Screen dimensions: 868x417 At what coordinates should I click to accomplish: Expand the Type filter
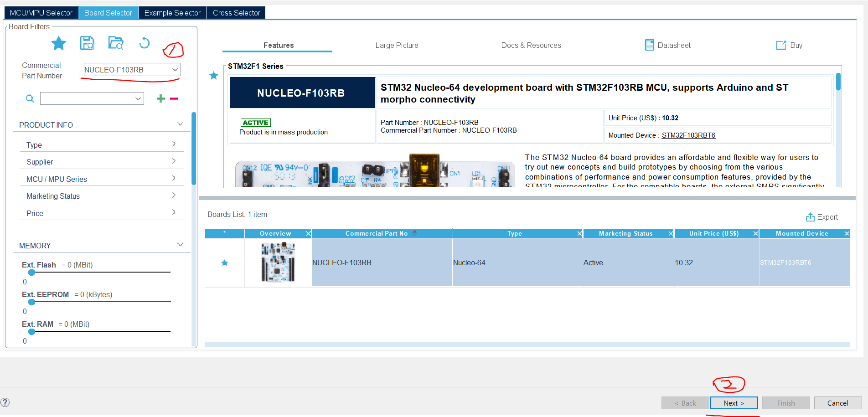(174, 144)
